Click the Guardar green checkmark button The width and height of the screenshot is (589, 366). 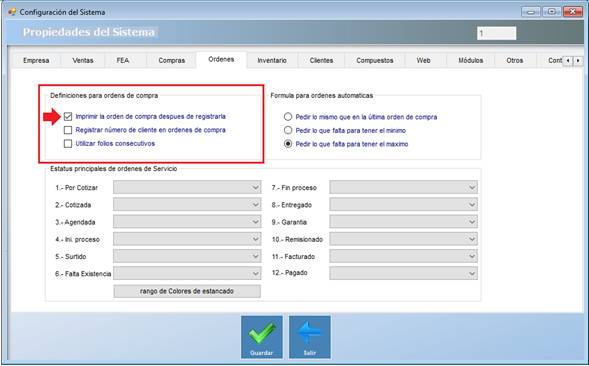point(262,337)
